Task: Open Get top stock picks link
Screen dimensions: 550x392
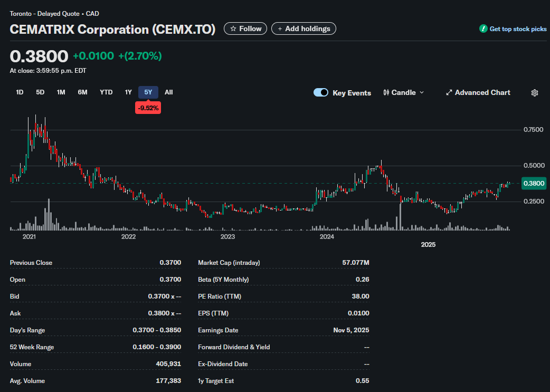Action: point(518,29)
